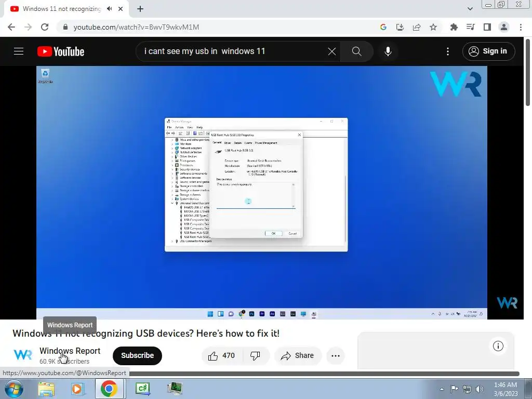532x399 pixels.
Task: Open the media controls icon in Chrome toolbar
Action: tap(471, 27)
